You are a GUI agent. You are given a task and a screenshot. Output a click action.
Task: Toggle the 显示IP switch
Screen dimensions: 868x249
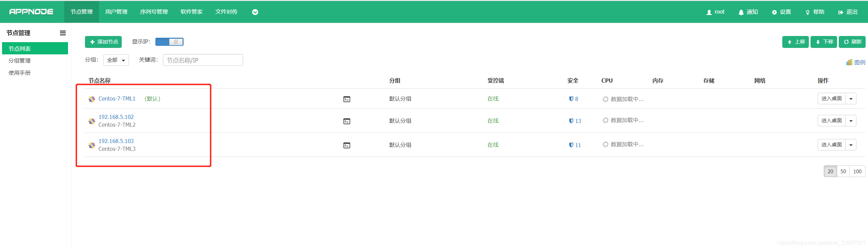point(169,42)
